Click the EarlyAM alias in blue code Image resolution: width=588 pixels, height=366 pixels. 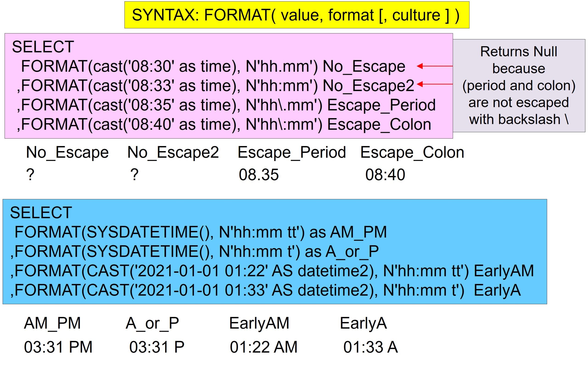coord(503,271)
